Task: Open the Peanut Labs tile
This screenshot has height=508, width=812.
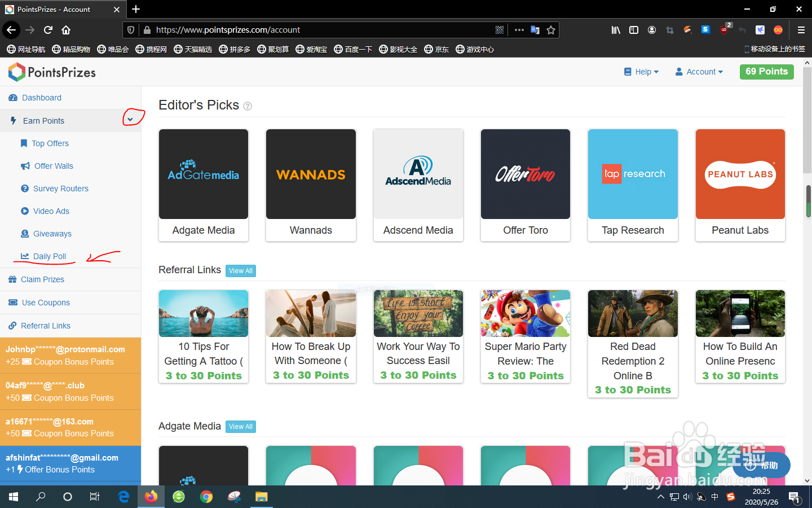Action: [x=740, y=185]
